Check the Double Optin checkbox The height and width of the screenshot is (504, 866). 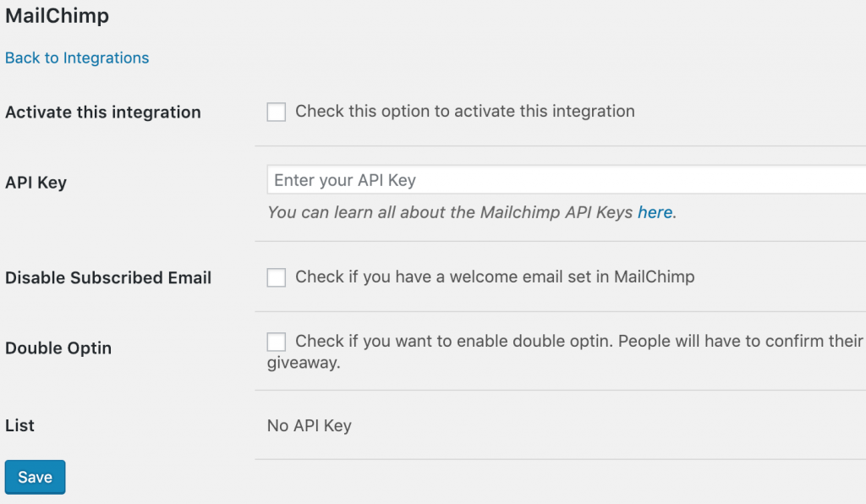point(277,342)
